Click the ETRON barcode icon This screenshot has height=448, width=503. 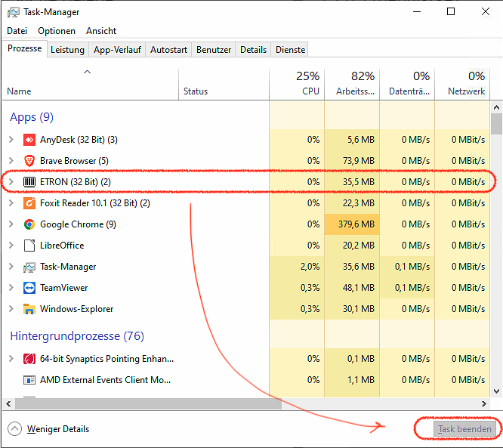pyautogui.click(x=29, y=182)
